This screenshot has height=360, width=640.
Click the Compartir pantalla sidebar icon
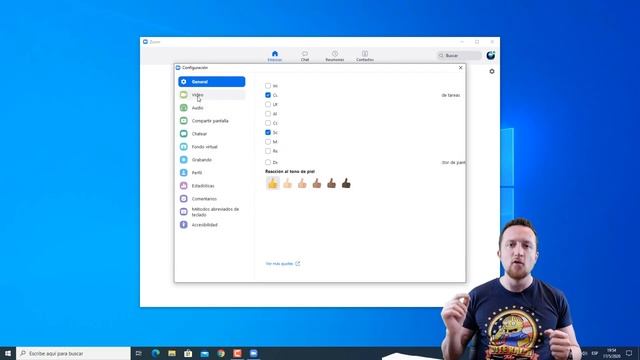point(184,121)
